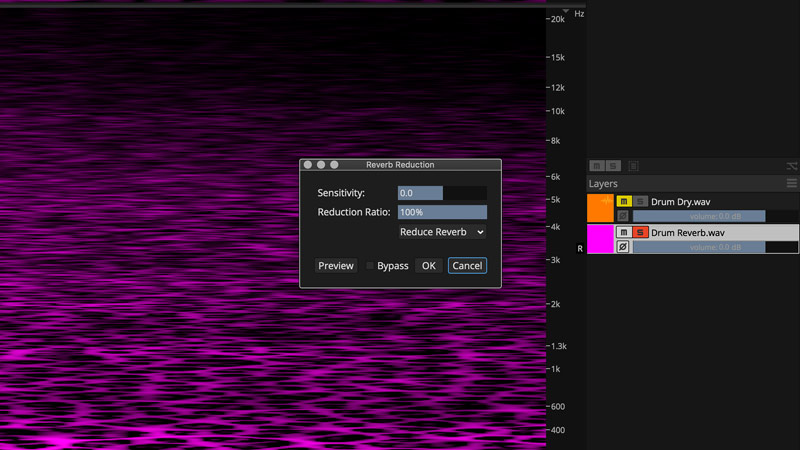Solo the Drum Dry.wav layer

click(x=640, y=202)
